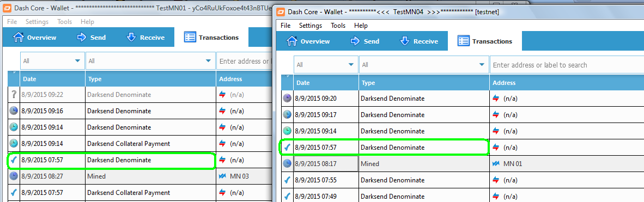The width and height of the screenshot is (644, 202).
Task: Select the 09:14 Darksend Collateral Payment row
Action: coord(139,144)
